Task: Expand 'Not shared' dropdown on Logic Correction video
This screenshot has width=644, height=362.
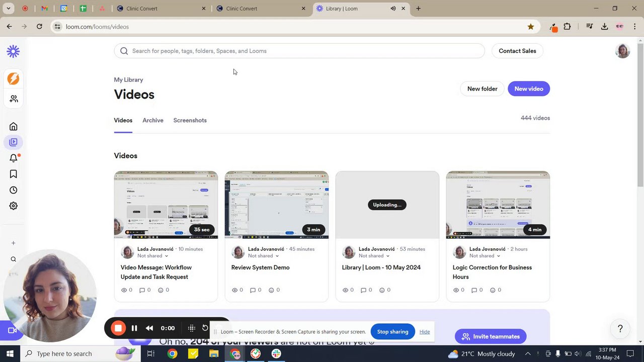Action: click(485, 256)
